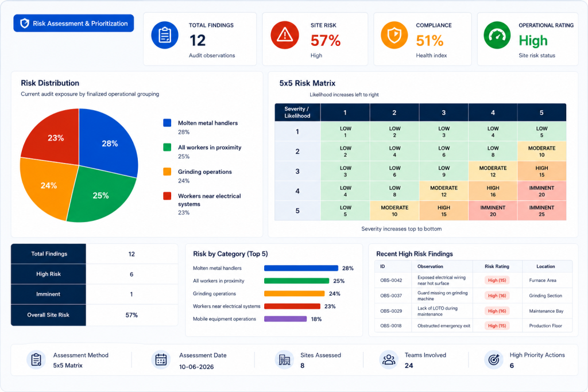588x392 pixels.
Task: Click the High (16) badge for OBS-0037
Action: [x=497, y=296]
